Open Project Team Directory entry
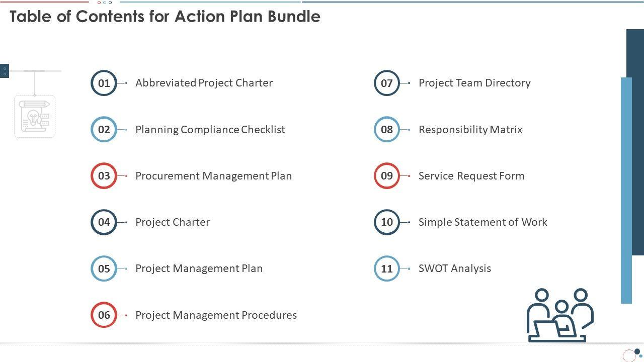This screenshot has height=362, width=644. coord(474,83)
